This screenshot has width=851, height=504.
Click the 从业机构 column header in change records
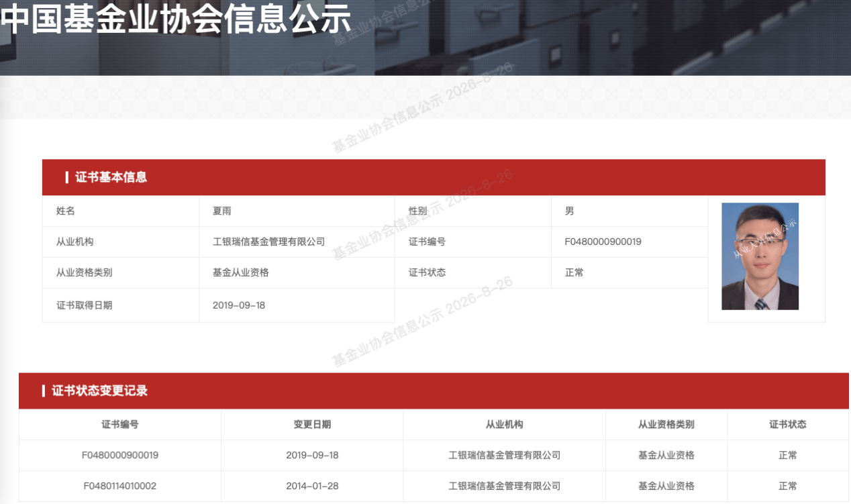505,424
